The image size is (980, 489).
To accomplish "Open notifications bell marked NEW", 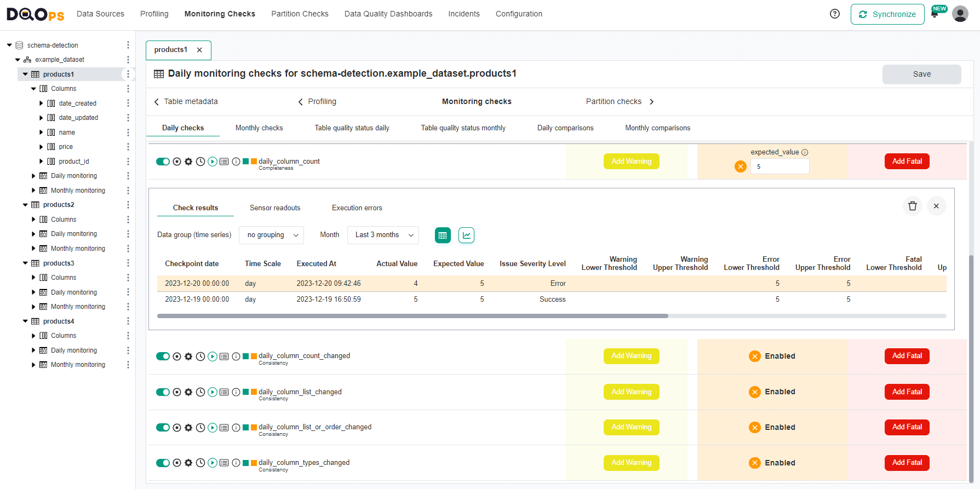I will coord(935,14).
